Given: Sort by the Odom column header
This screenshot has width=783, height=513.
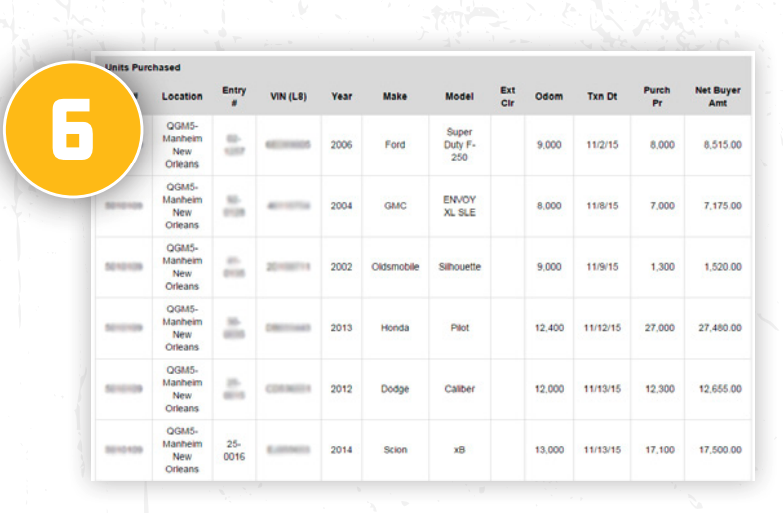Looking at the screenshot, I should [549, 97].
